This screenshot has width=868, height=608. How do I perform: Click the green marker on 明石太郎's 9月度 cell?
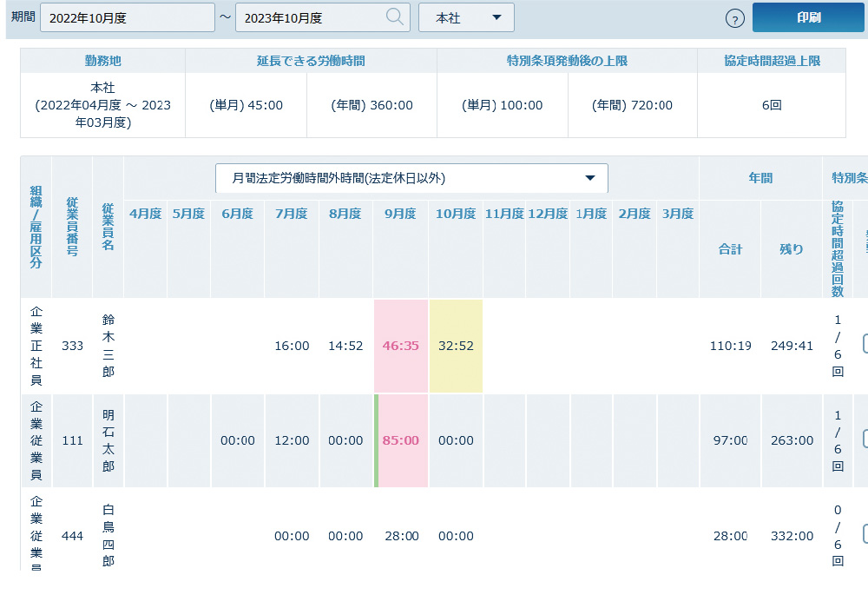tap(376, 440)
